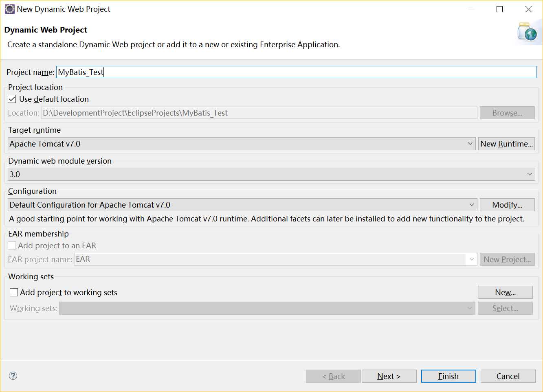
Task: Click the Finish button
Action: coord(448,376)
